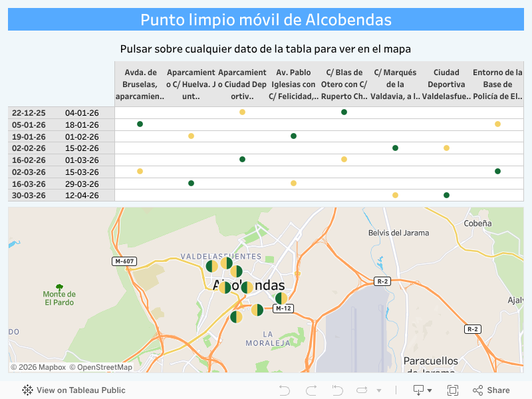Click the M-12 road shield on the map
Screen dimensions: 532x399
pos(283,309)
